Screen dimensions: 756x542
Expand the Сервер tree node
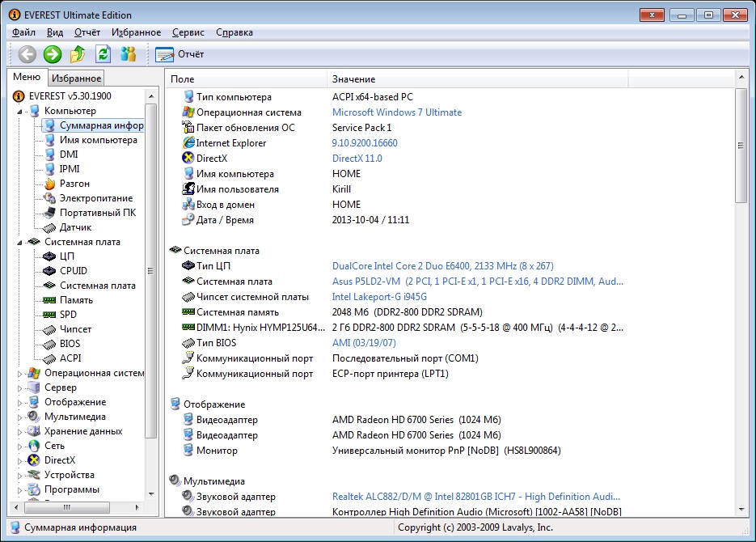(x=21, y=387)
